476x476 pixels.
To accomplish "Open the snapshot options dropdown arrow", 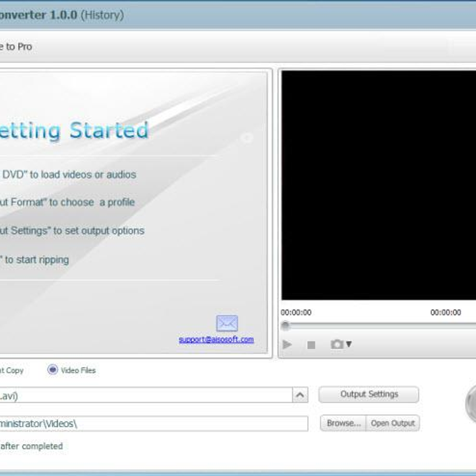I will click(x=349, y=344).
